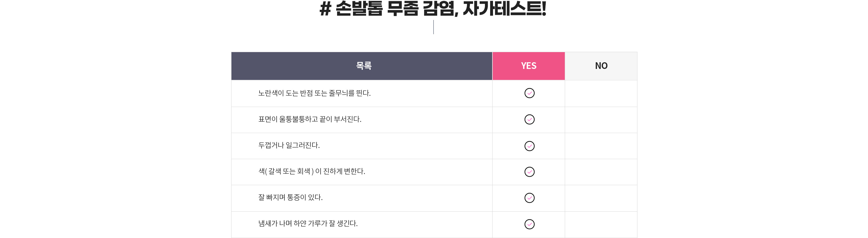Check YES for the thickened or distorted row
868x238 pixels.
tap(529, 146)
